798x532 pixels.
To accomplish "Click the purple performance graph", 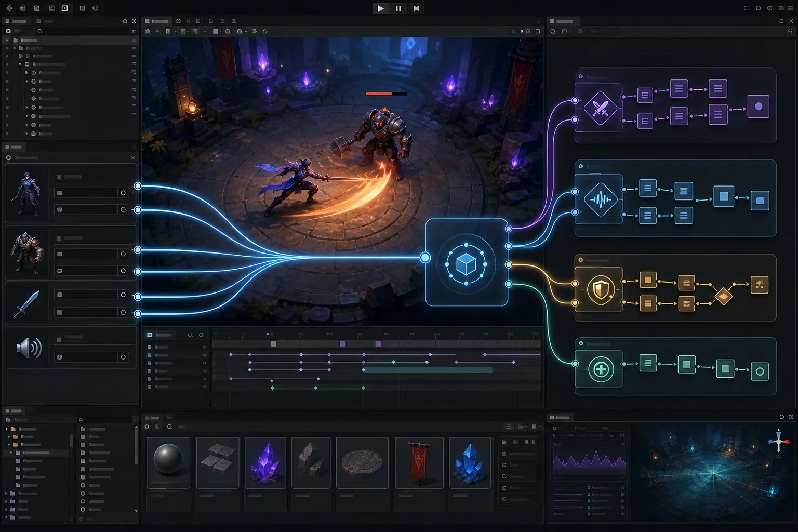I will pos(589,462).
